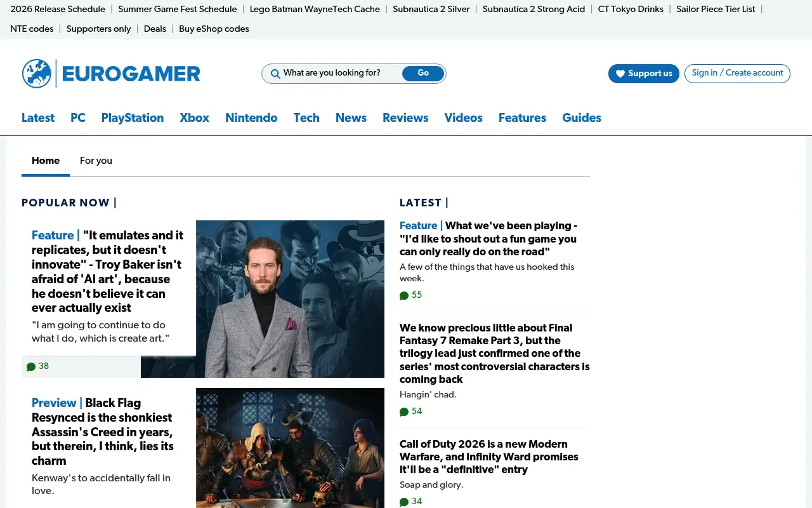Open 2026 Release Schedule link

58,10
